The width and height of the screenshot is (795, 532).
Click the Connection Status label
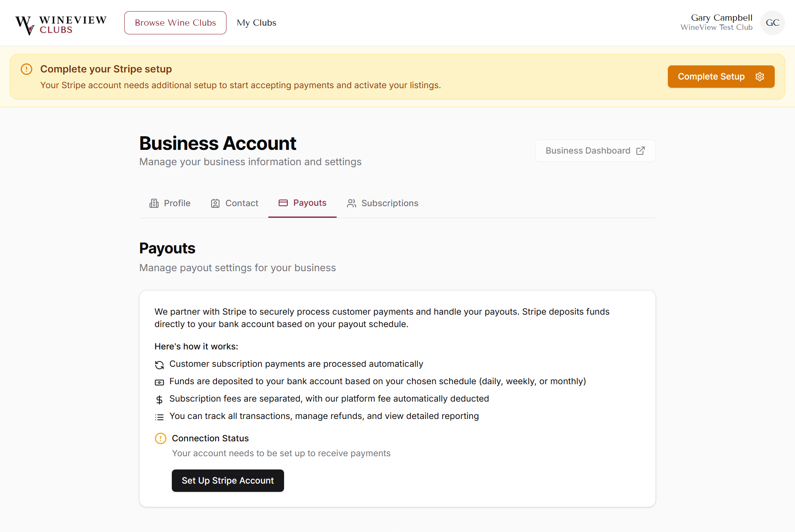pyautogui.click(x=210, y=438)
